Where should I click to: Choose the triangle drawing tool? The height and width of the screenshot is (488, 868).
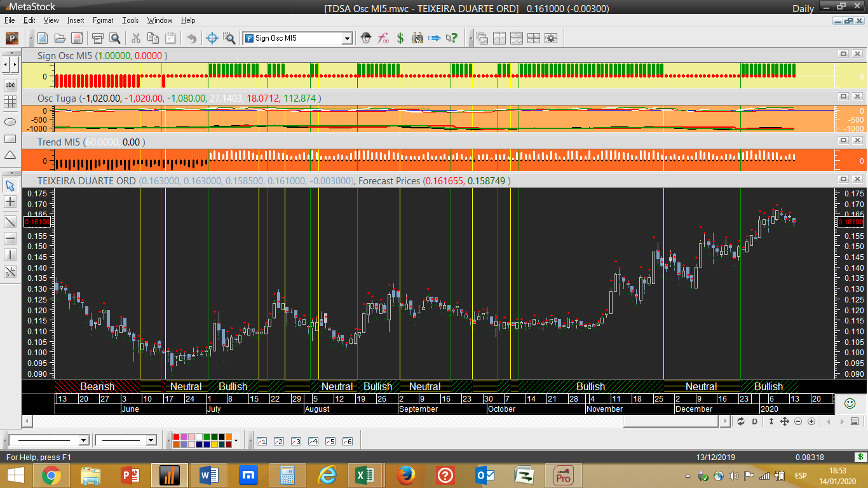click(10, 156)
